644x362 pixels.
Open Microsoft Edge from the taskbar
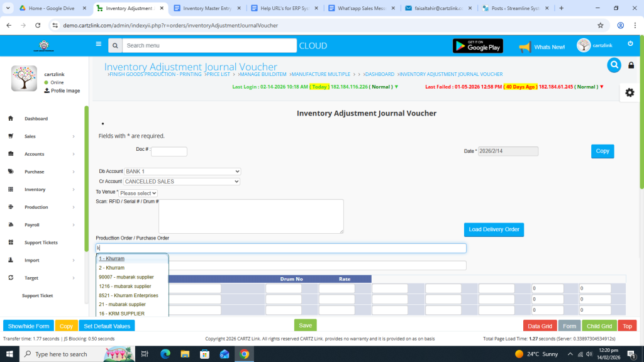pyautogui.click(x=165, y=354)
